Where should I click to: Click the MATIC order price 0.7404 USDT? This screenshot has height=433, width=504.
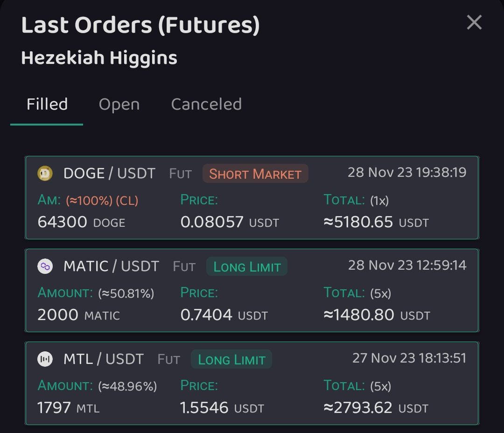pos(224,315)
